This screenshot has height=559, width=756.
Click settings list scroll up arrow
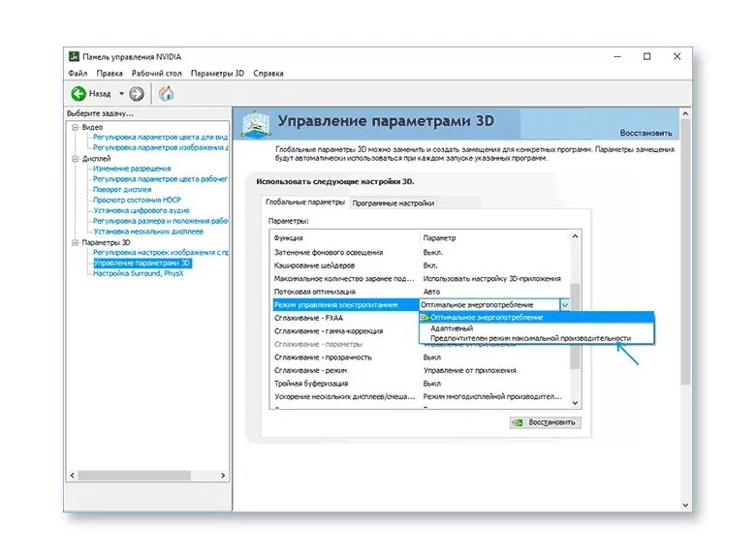pos(575,236)
